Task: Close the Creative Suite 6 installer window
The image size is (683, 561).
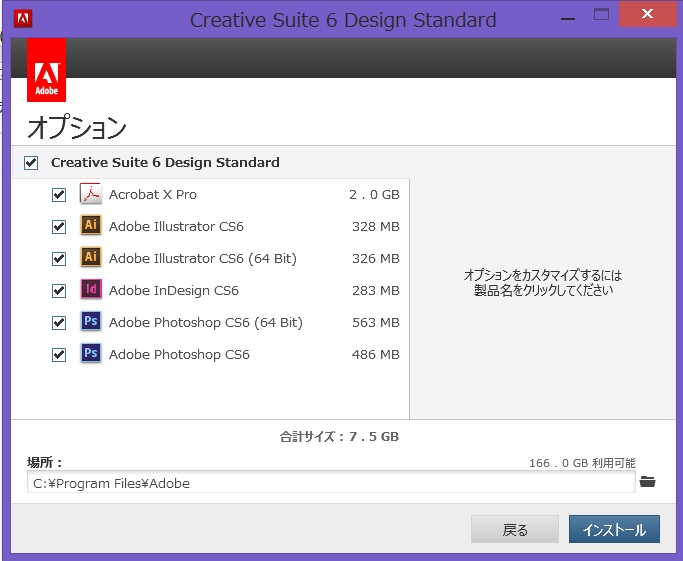Action: pos(647,14)
